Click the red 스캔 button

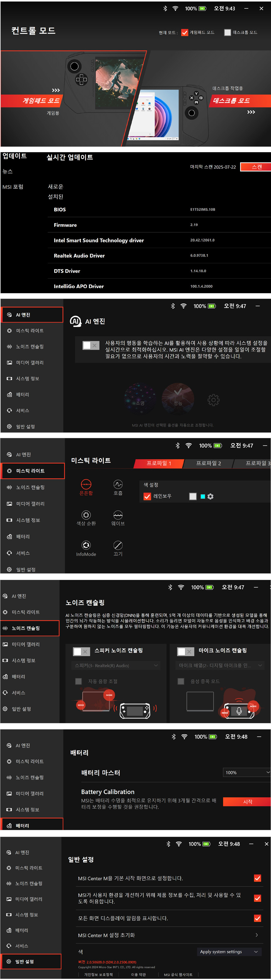[256, 167]
